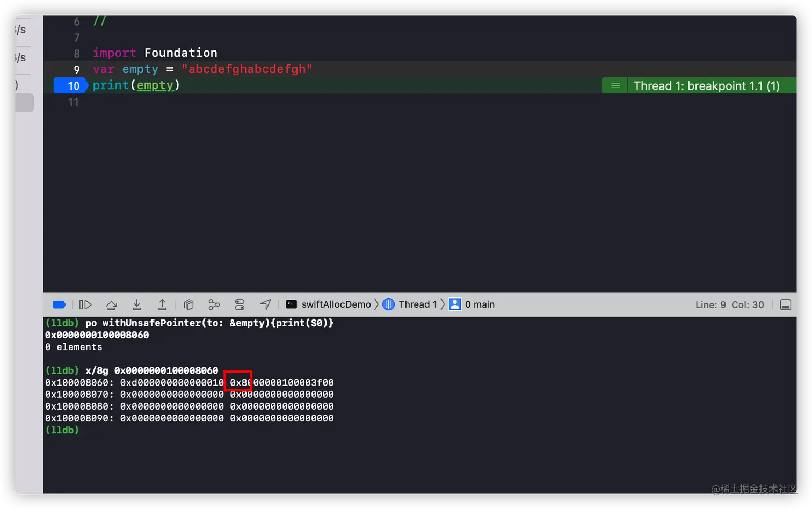Open Debug View Hierarchy

tap(189, 305)
